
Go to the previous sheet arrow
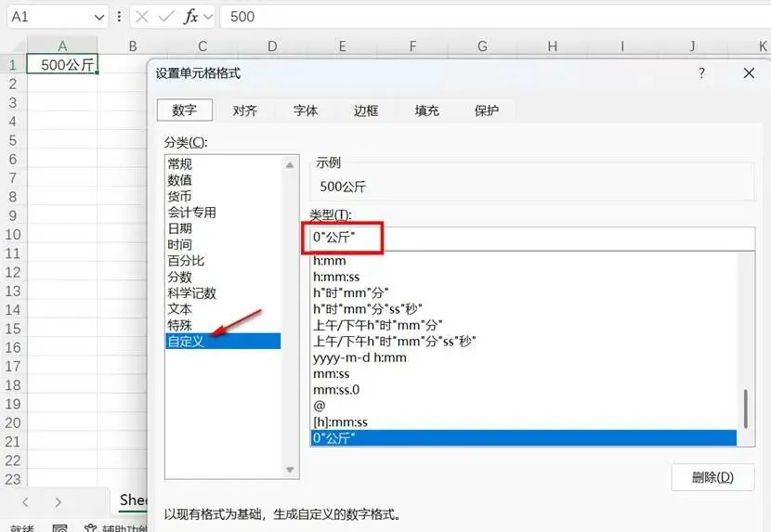(x=26, y=502)
